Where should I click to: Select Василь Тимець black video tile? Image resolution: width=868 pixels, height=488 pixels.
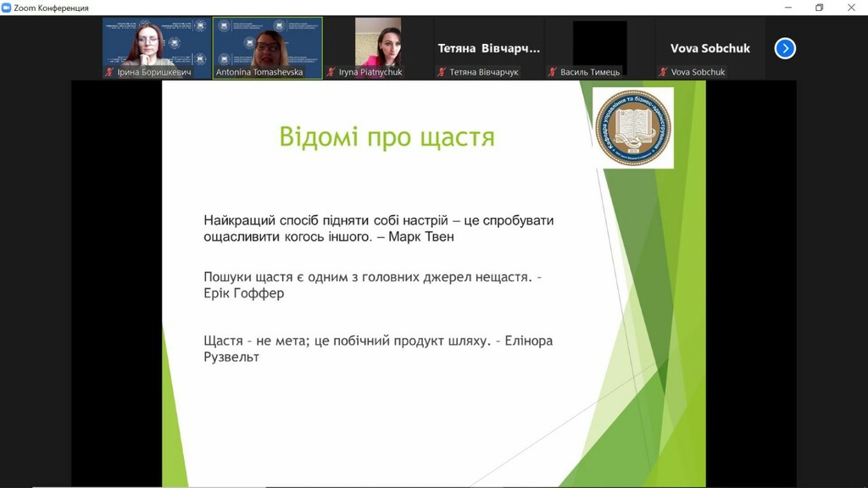[599, 48]
